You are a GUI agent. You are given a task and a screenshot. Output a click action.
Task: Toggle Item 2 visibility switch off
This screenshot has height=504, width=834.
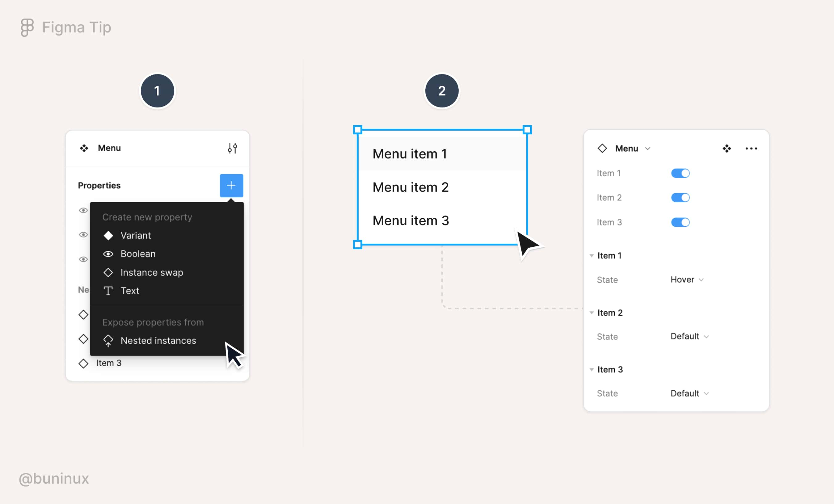click(x=681, y=198)
